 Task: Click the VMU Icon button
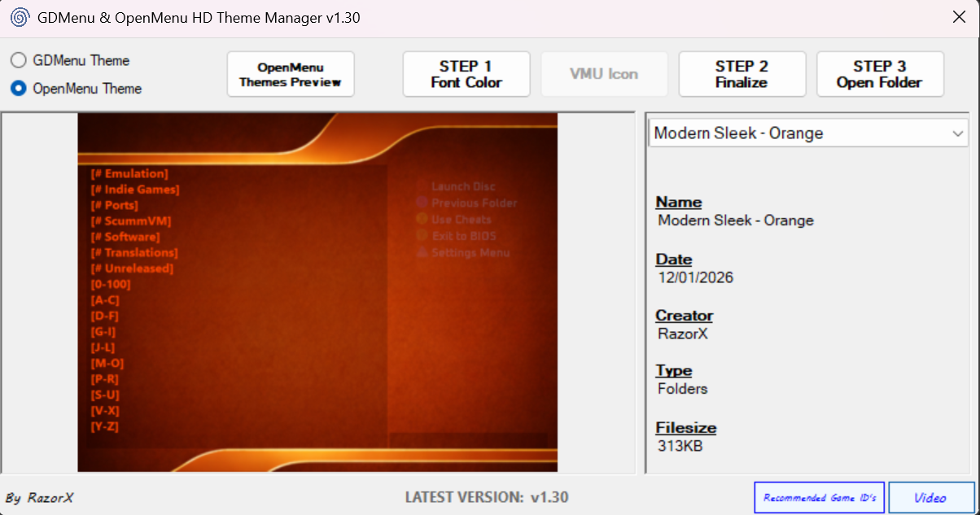[604, 74]
